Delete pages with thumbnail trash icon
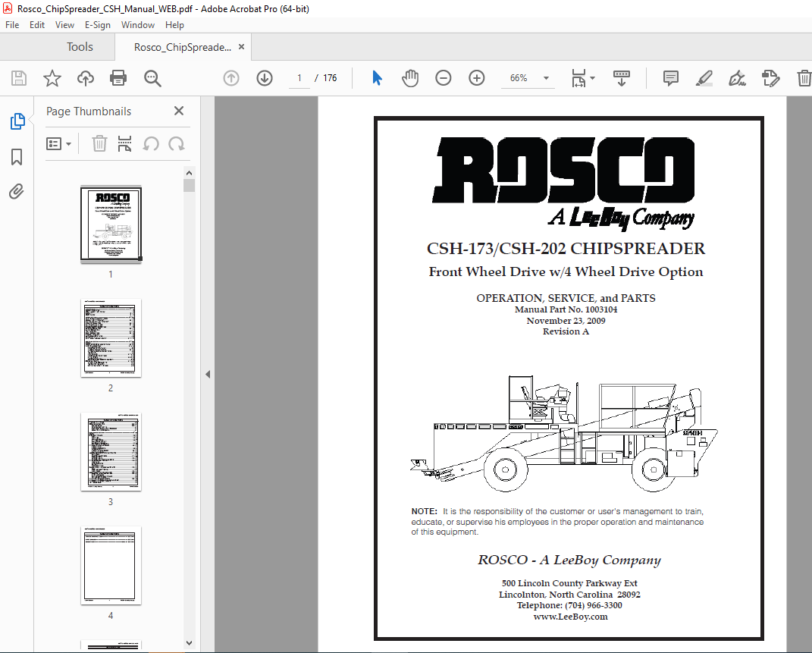The image size is (812, 653). (99, 143)
